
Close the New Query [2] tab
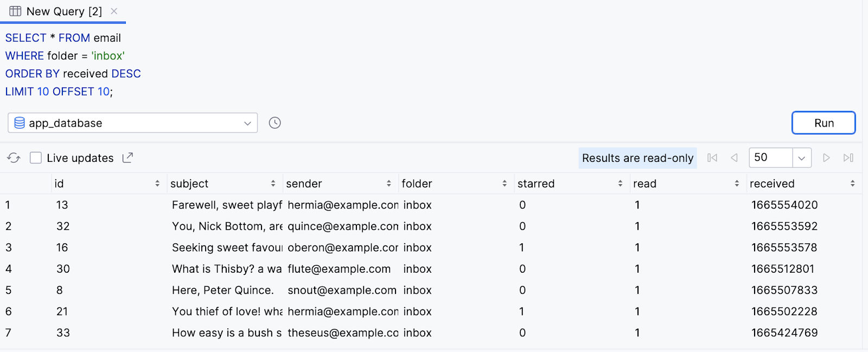pyautogui.click(x=114, y=11)
